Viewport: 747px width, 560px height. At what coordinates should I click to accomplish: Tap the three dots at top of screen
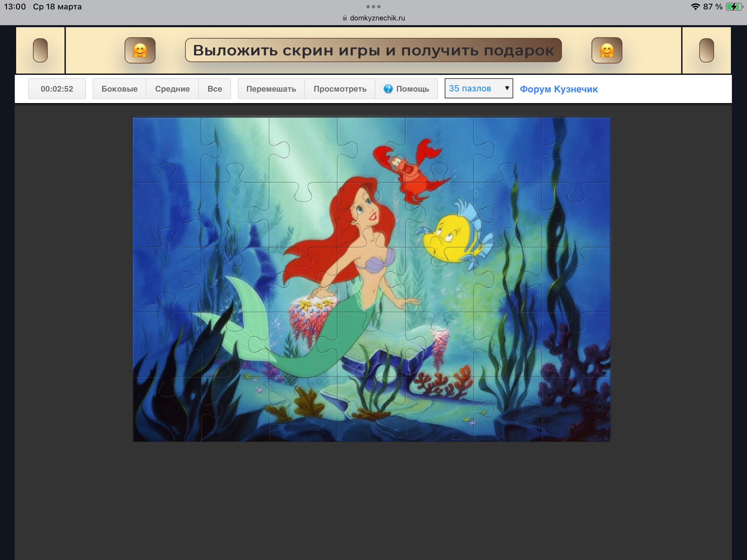tap(373, 7)
